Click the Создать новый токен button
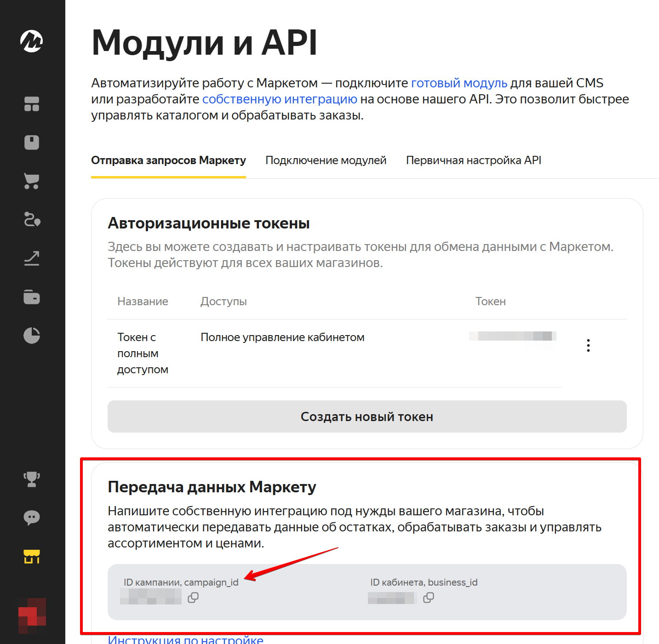 [367, 416]
